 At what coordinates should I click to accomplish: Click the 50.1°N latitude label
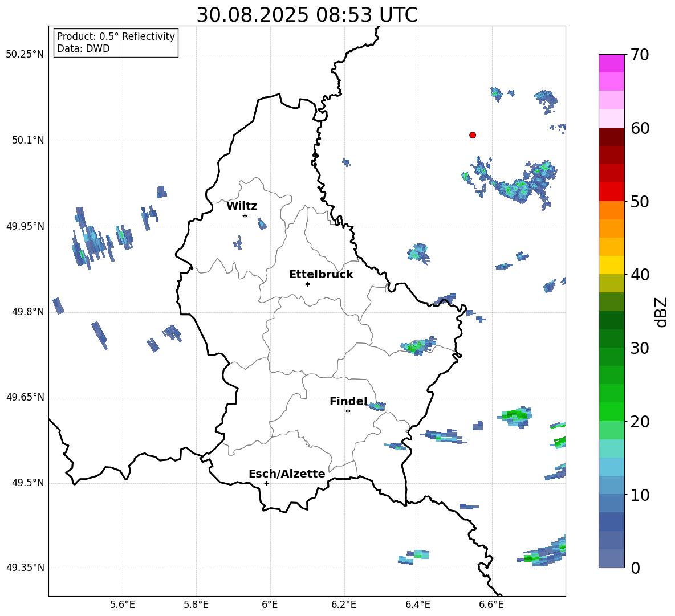pos(28,140)
